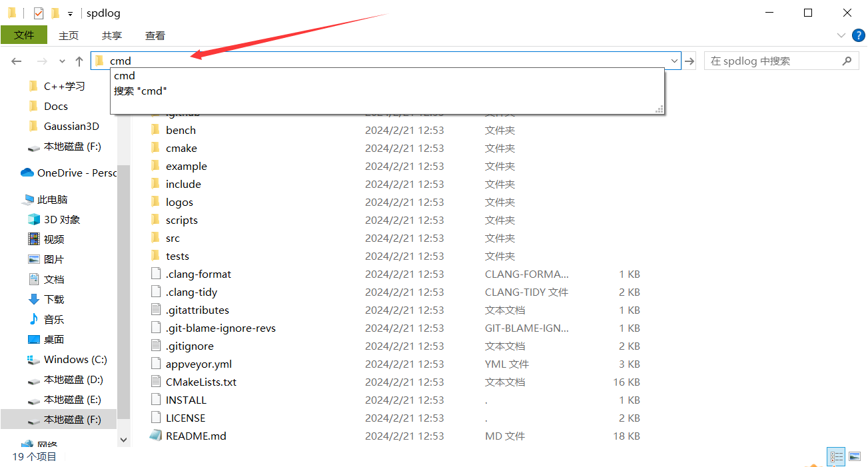Click the Forward navigation arrow
The height and width of the screenshot is (467, 868).
tap(42, 61)
